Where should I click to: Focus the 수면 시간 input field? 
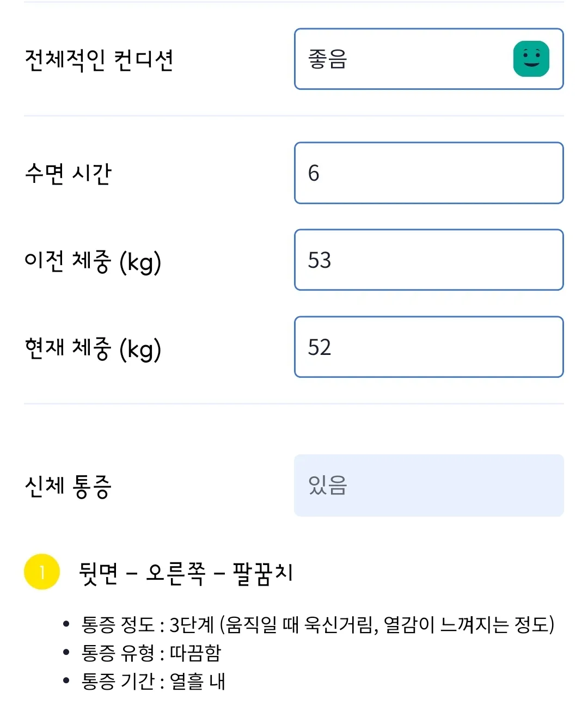point(428,173)
